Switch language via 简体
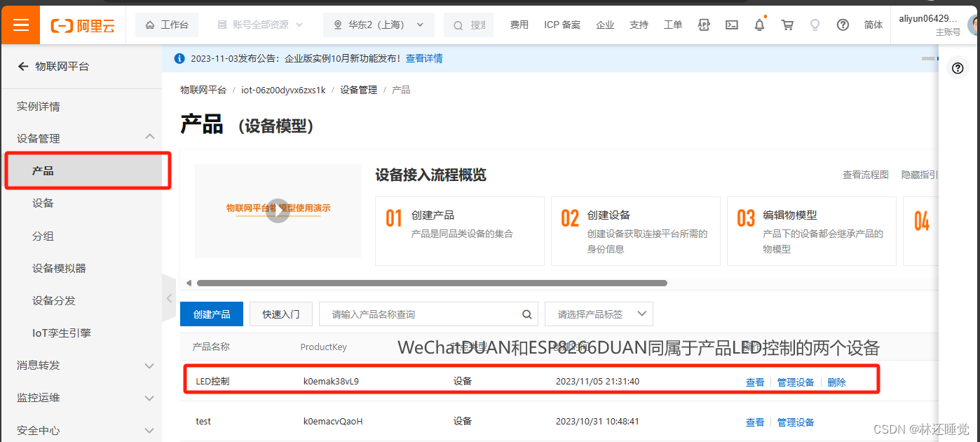The image size is (980, 442). (873, 25)
